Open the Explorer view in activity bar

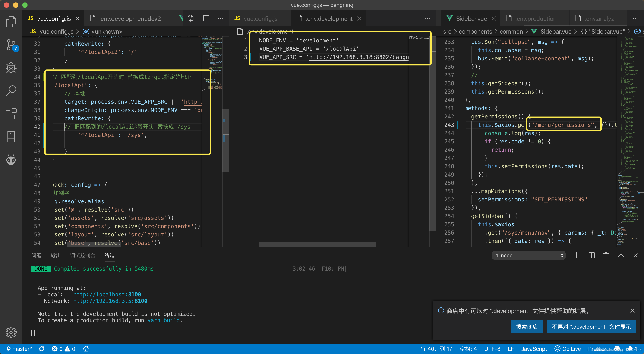(11, 21)
